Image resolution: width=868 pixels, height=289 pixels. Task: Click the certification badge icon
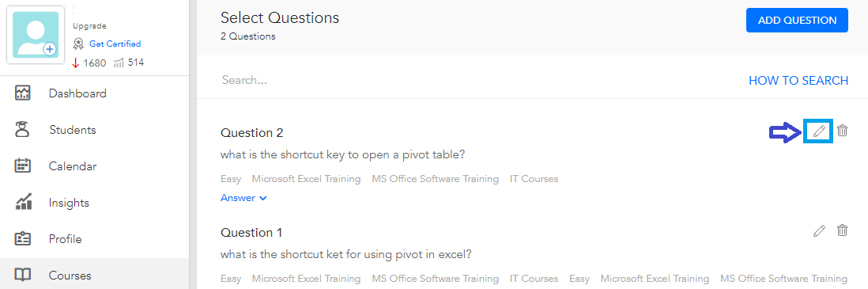[78, 44]
